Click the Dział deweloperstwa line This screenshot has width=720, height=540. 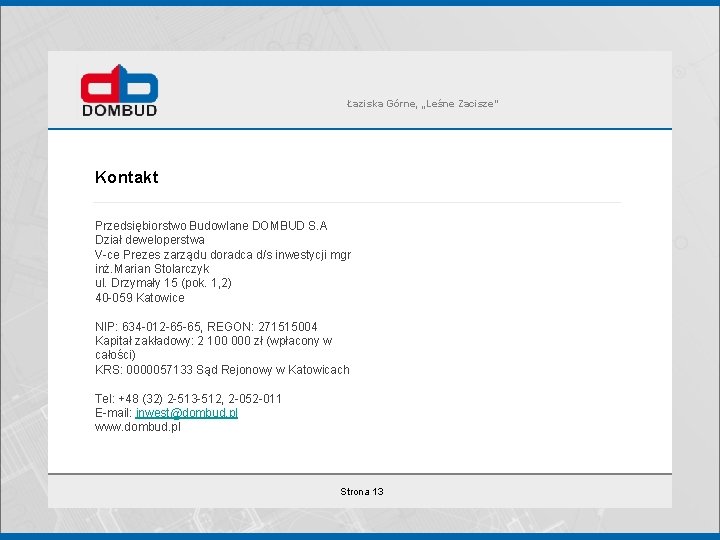click(150, 240)
